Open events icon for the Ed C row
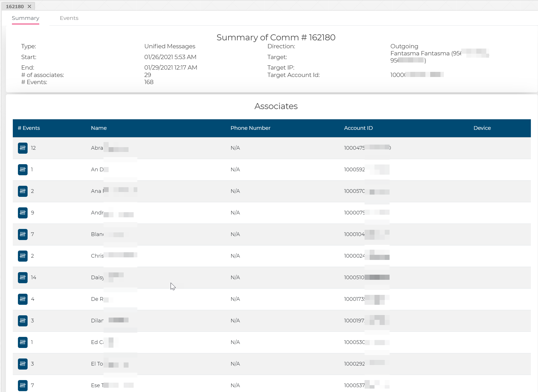The height and width of the screenshot is (392, 538). [23, 342]
